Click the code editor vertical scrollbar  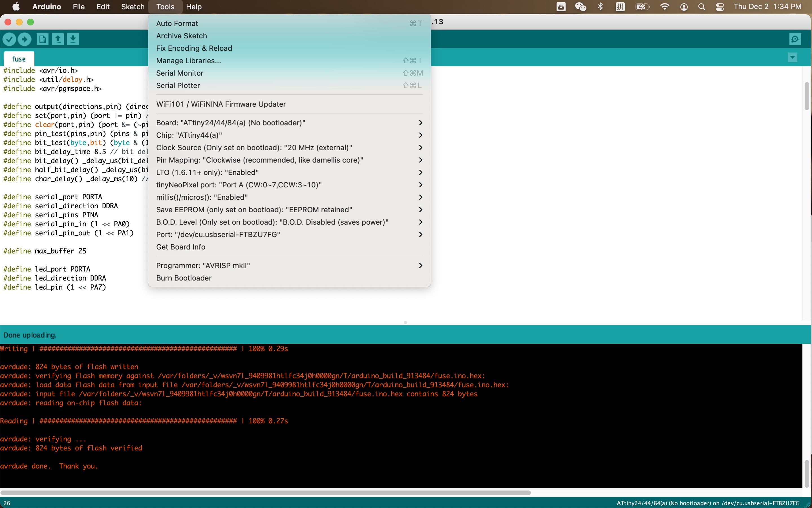(x=807, y=96)
